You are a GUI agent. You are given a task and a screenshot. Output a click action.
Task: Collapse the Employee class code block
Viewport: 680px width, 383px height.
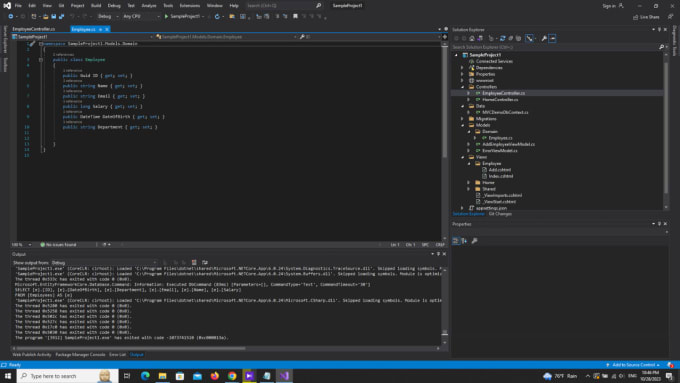click(x=41, y=60)
